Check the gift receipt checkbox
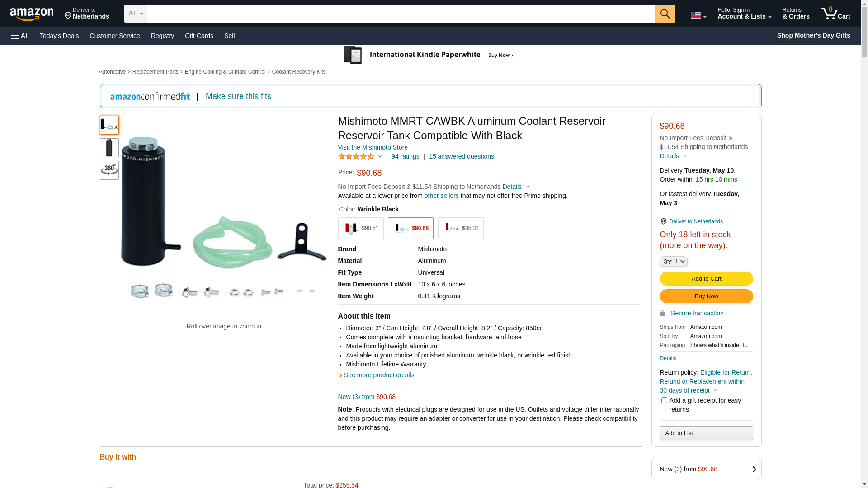The width and height of the screenshot is (868, 488). (x=664, y=400)
